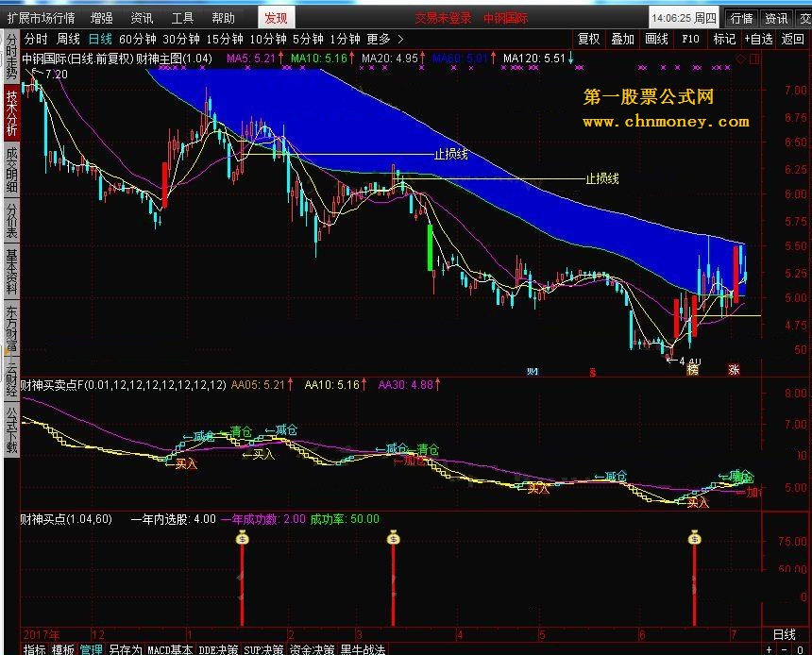Switch to the 发现 tab
Screen dimensions: 812x655
pyautogui.click(x=277, y=18)
